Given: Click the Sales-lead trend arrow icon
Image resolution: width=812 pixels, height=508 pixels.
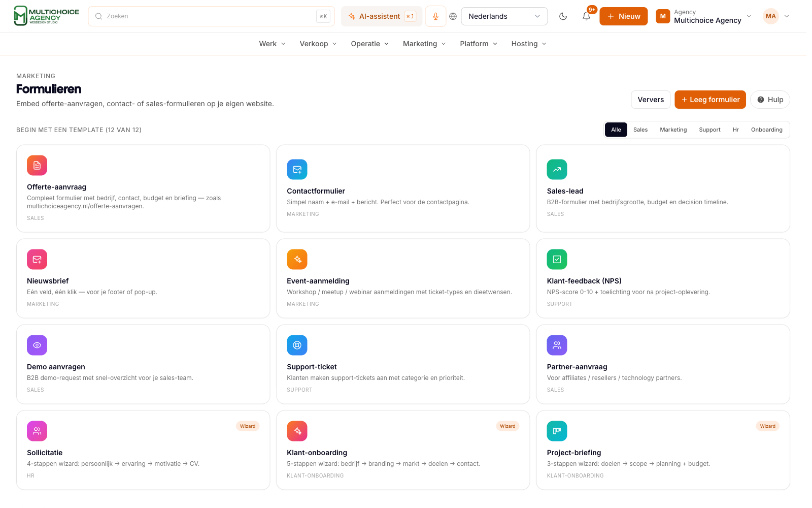Looking at the screenshot, I should pos(557,170).
